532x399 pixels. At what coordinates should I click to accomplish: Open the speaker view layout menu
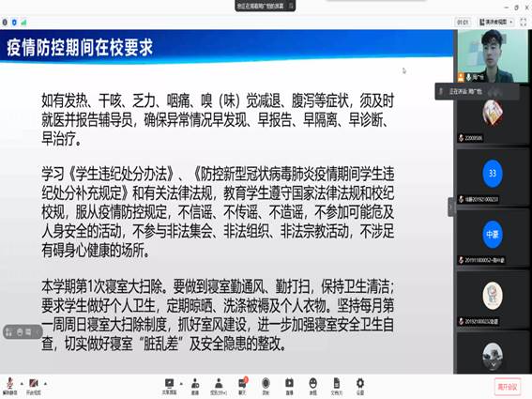tap(495, 23)
